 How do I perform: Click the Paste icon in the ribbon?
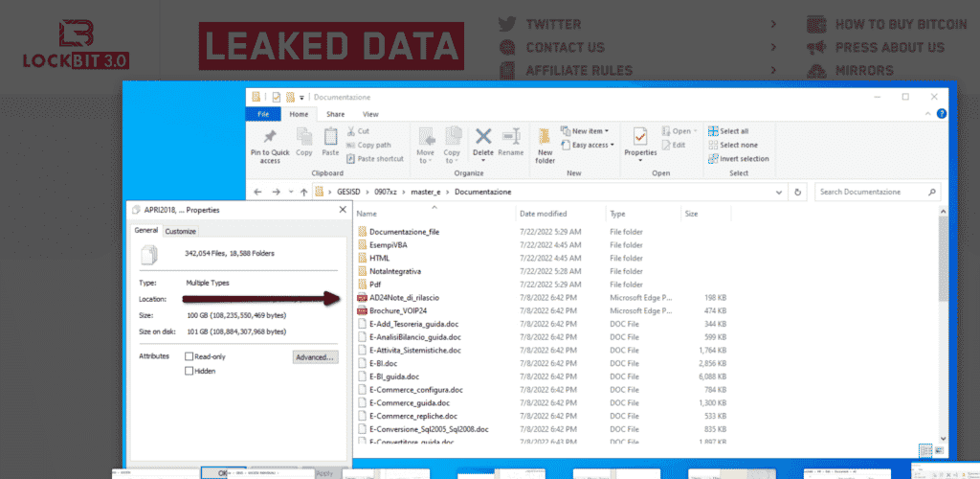pyautogui.click(x=330, y=136)
